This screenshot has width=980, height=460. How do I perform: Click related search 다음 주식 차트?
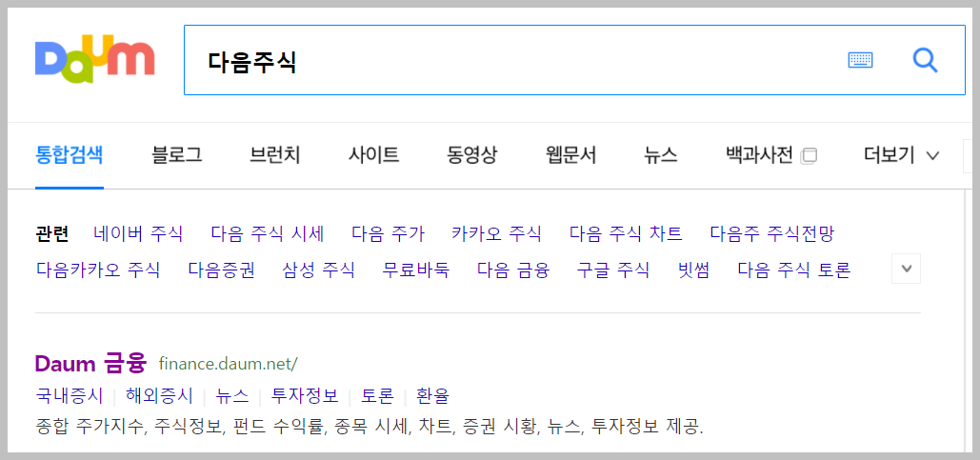coord(626,234)
